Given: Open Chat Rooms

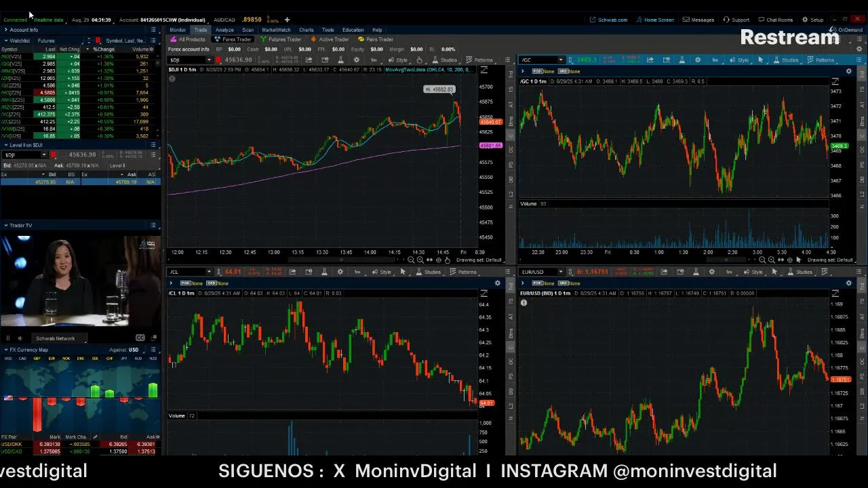Looking at the screenshot, I should (x=775, y=20).
